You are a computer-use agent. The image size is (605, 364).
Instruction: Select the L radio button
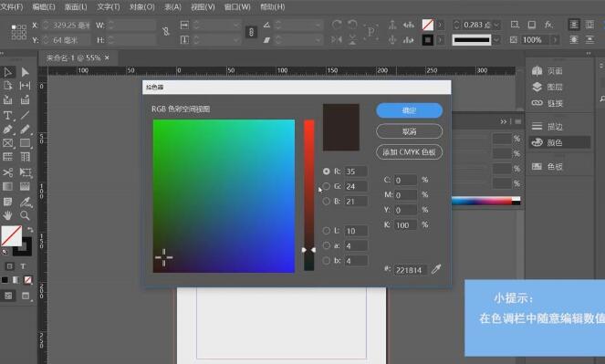pyautogui.click(x=327, y=231)
